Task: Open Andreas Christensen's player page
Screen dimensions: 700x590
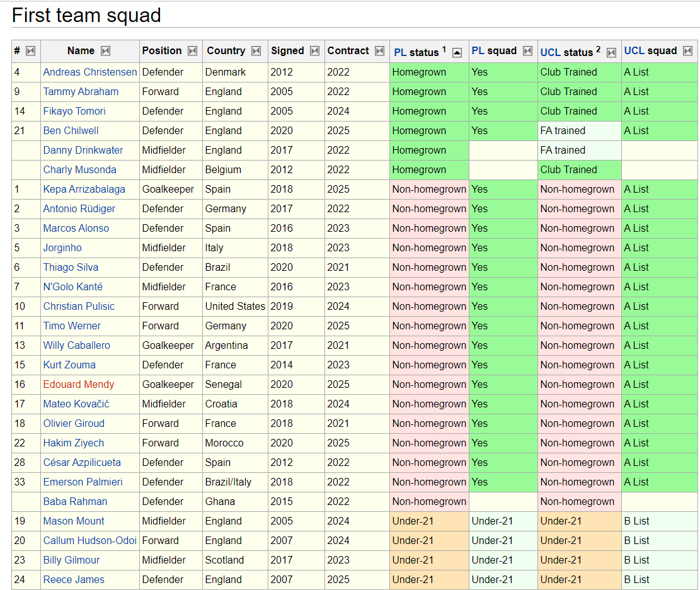Action: pyautogui.click(x=89, y=72)
